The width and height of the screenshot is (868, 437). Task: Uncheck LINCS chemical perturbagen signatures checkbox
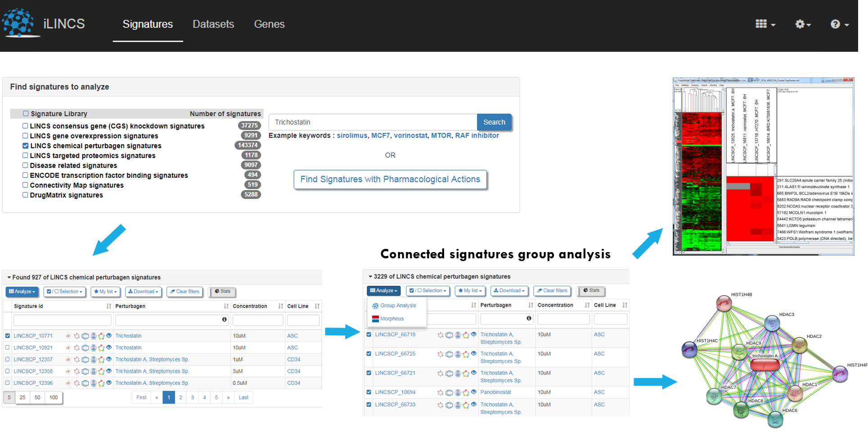tap(26, 146)
